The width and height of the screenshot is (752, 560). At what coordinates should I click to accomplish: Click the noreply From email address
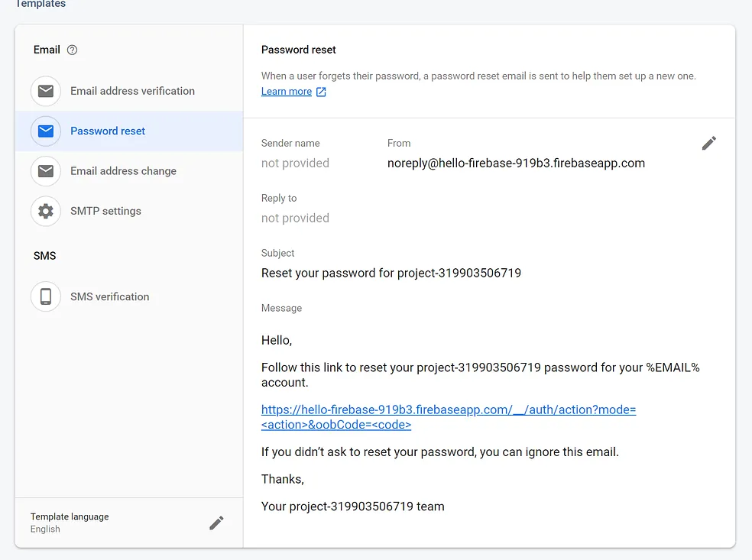pyautogui.click(x=516, y=163)
